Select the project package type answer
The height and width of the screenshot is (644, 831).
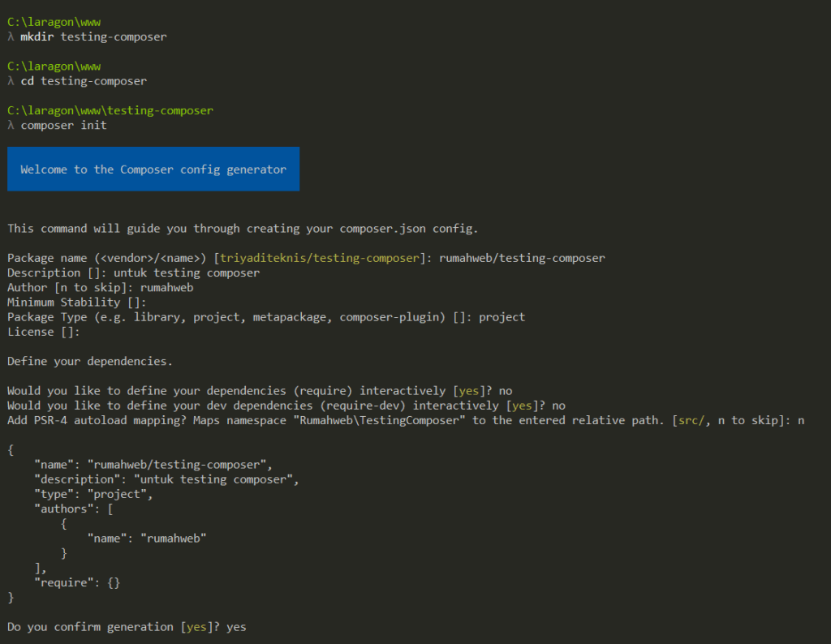(502, 316)
